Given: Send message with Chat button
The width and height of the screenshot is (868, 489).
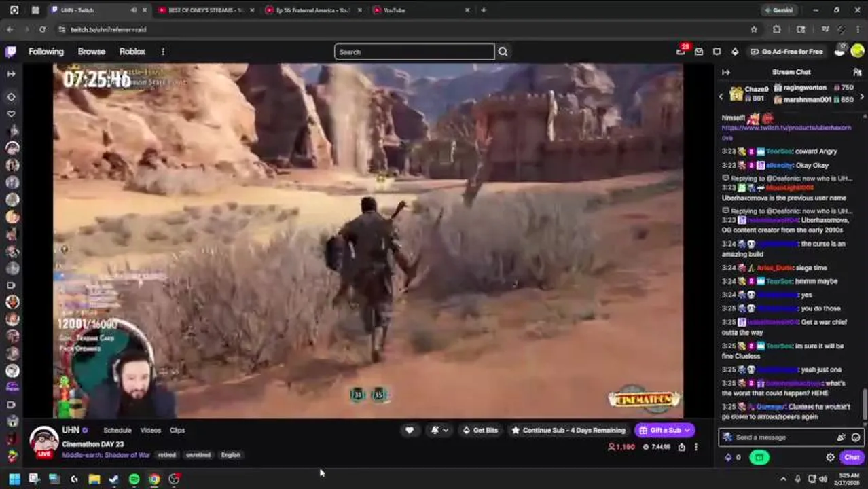Looking at the screenshot, I should 852,458.
